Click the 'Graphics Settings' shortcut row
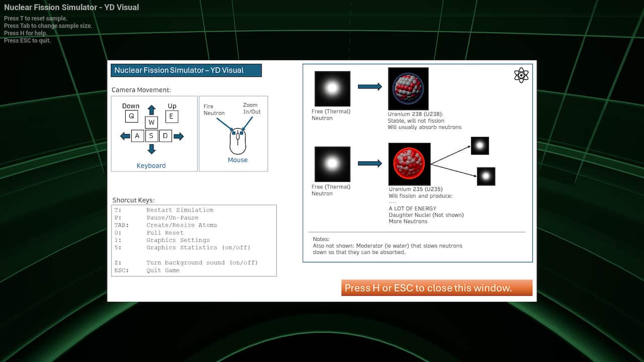This screenshot has width=644, height=362. tap(162, 240)
